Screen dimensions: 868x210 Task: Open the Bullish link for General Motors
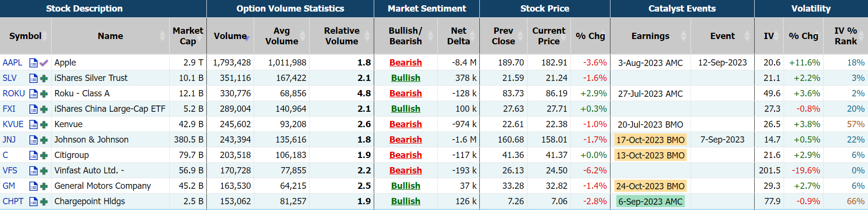(x=406, y=186)
